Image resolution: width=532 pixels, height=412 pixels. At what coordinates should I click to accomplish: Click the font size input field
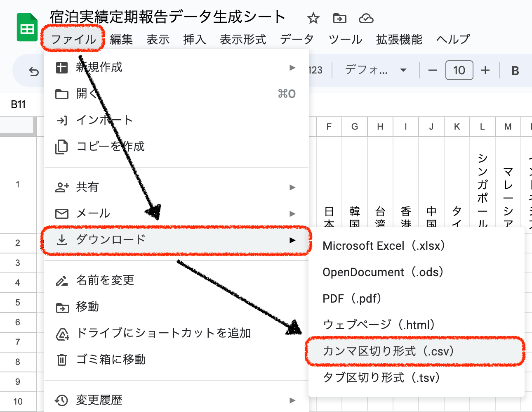pos(459,71)
